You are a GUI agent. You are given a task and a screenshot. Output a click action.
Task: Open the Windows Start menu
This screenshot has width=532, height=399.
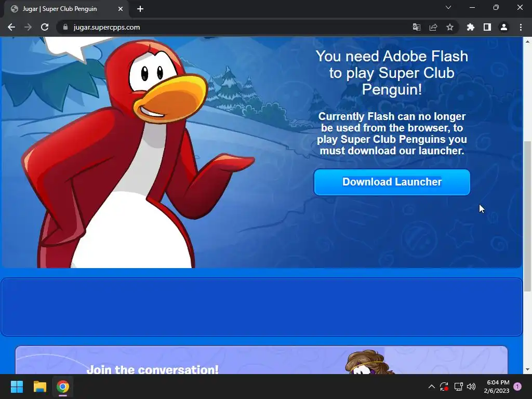click(x=17, y=387)
